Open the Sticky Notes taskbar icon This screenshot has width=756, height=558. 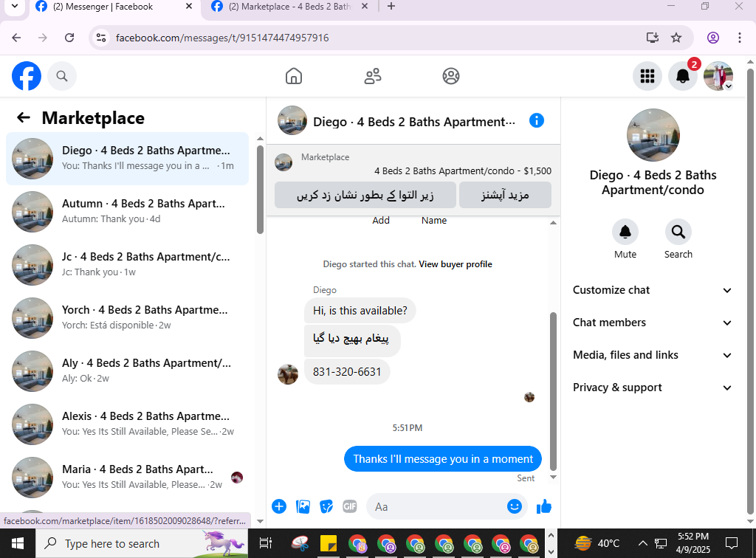[329, 543]
